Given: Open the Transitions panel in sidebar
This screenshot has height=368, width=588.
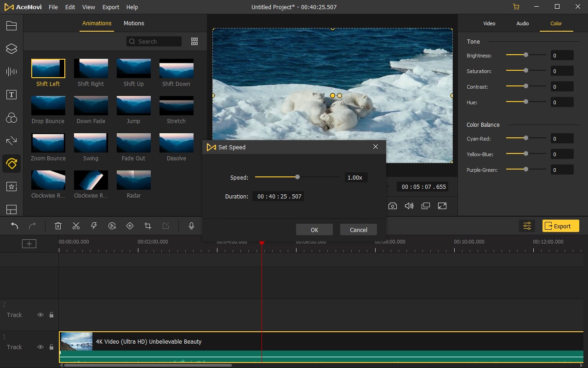Looking at the screenshot, I should coord(11,141).
